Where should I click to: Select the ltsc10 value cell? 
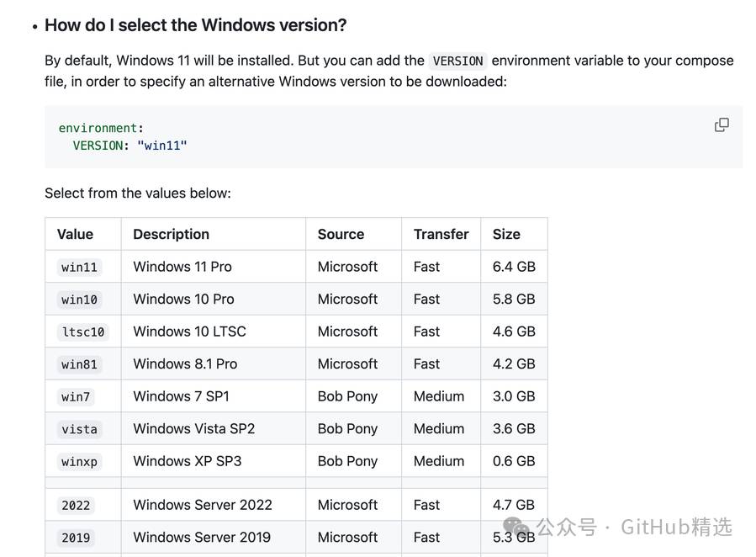coord(83,332)
